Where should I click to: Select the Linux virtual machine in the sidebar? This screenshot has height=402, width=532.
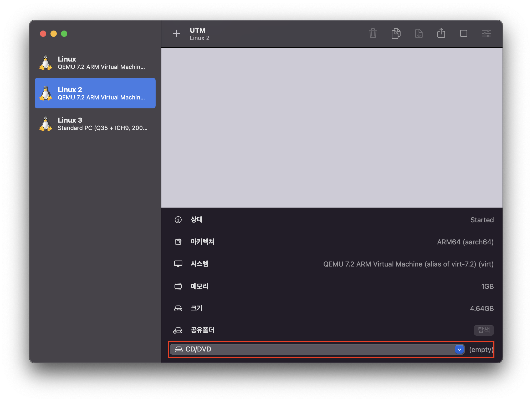pyautogui.click(x=95, y=63)
